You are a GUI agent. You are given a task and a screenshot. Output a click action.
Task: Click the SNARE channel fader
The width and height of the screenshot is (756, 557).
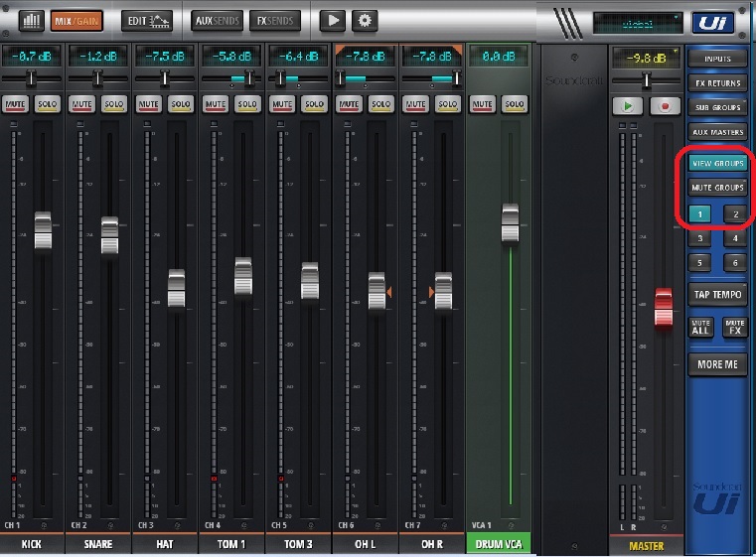[x=109, y=235]
